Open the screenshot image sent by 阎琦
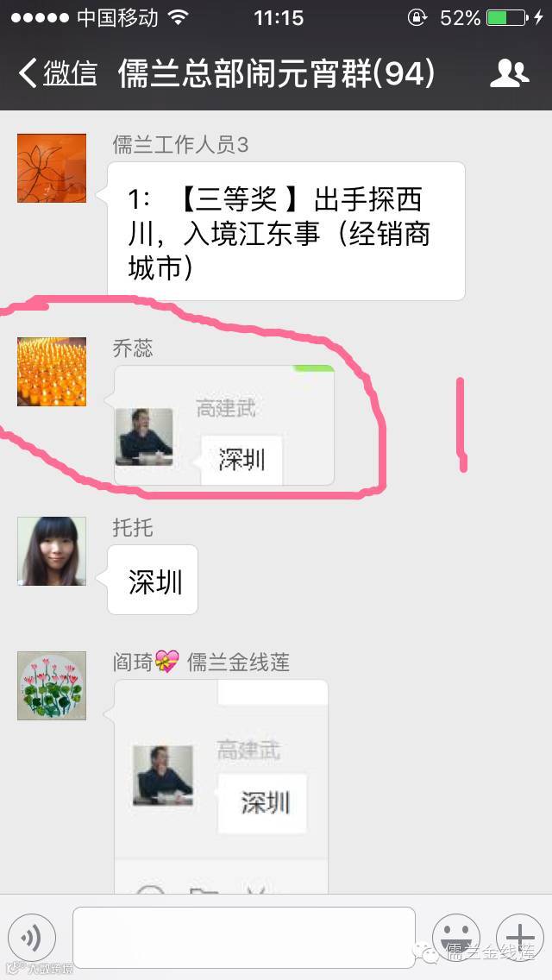This screenshot has height=980, width=552. click(222, 786)
